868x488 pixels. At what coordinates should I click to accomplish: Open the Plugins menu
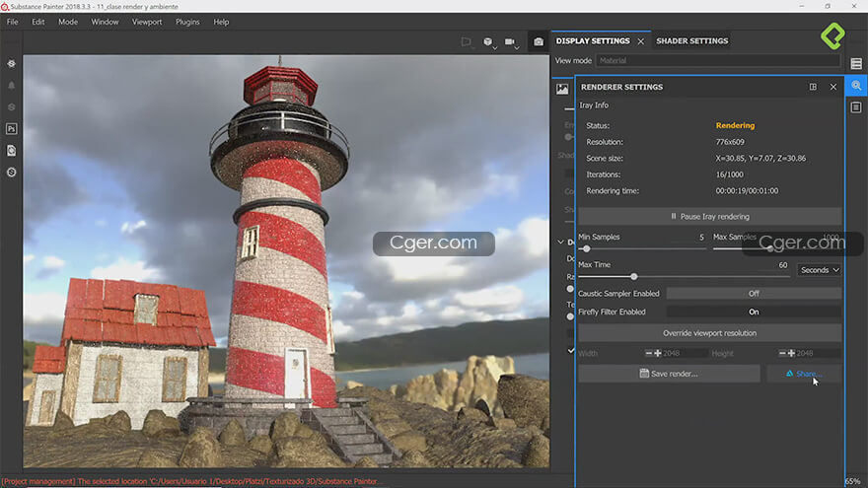click(x=187, y=22)
